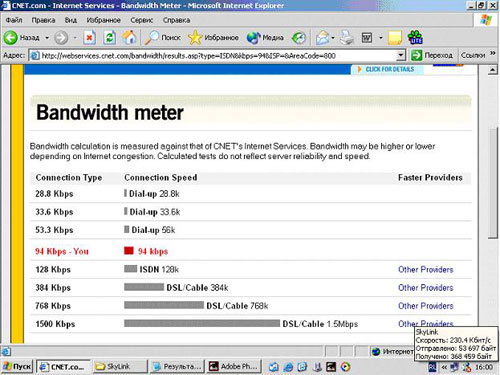Expand the address bar dropdown
The image size is (500, 375).
(x=401, y=55)
